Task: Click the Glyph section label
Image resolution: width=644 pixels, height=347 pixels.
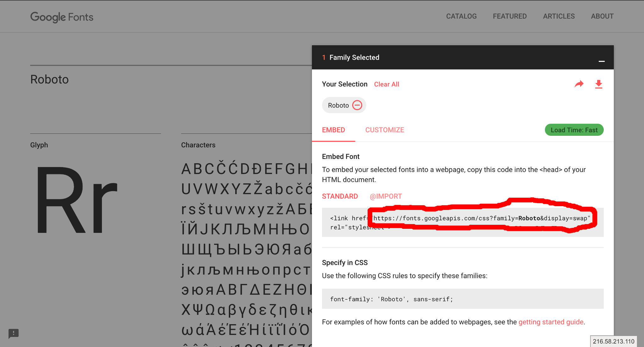Action: [39, 145]
